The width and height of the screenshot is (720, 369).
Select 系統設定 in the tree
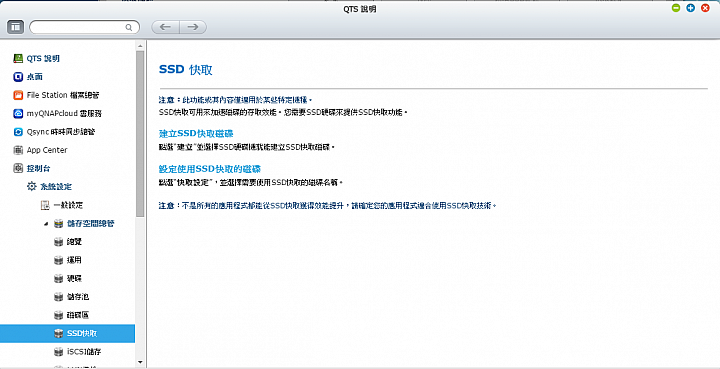click(x=56, y=187)
